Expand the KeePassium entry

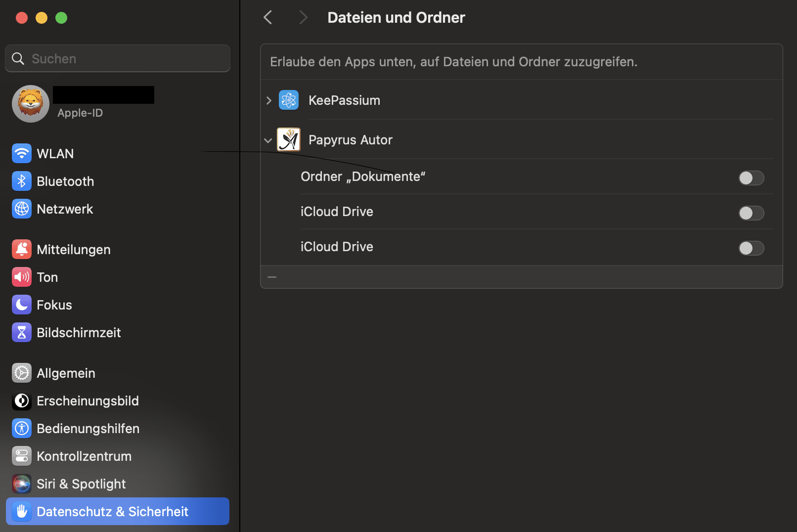tap(268, 100)
